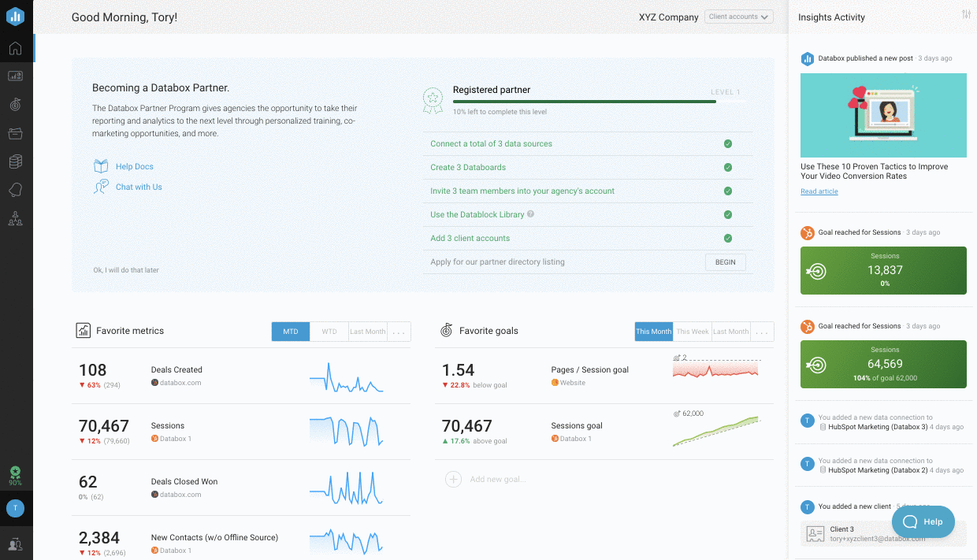Click the Registered partner progress bar
The image size is (977, 560).
click(585, 102)
